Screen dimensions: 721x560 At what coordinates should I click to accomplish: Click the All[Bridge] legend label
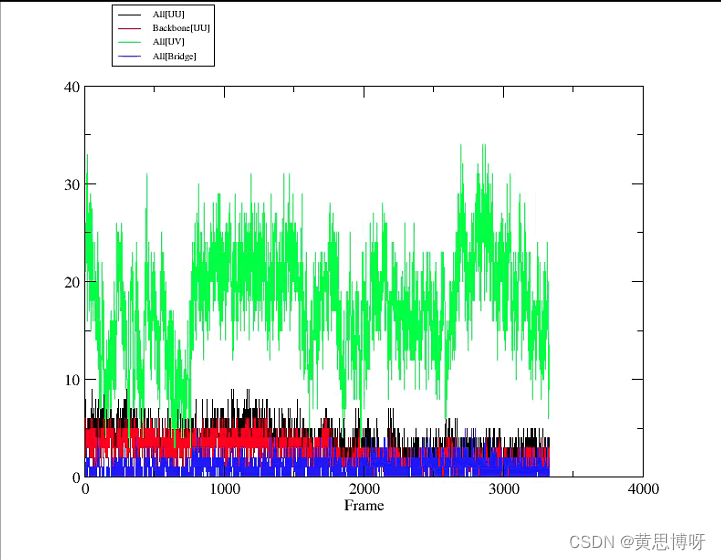click(174, 56)
